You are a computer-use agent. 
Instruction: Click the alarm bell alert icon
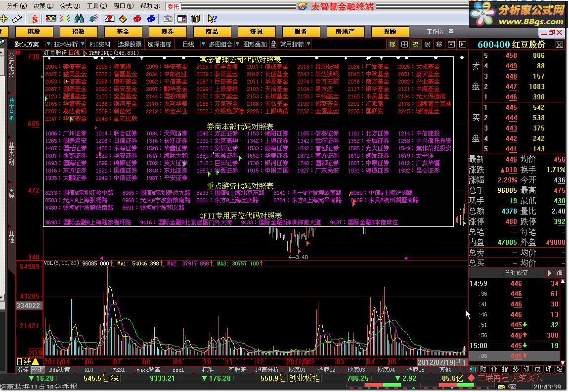click(93, 18)
